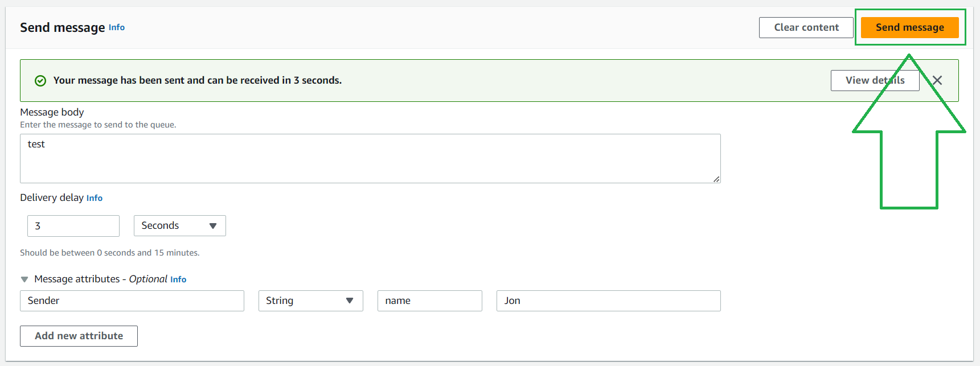The image size is (980, 366).
Task: Click Add new attribute button
Action: (79, 336)
